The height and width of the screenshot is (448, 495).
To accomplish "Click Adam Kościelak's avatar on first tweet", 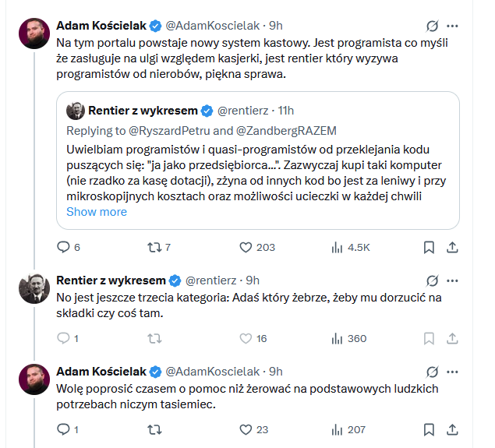I will [x=34, y=34].
